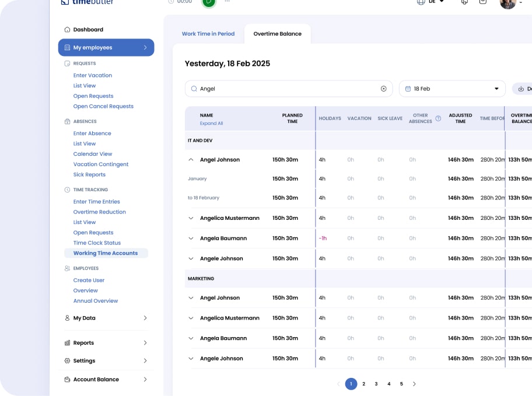Open the Overtime Reduction link
The width and height of the screenshot is (532, 396).
(100, 212)
